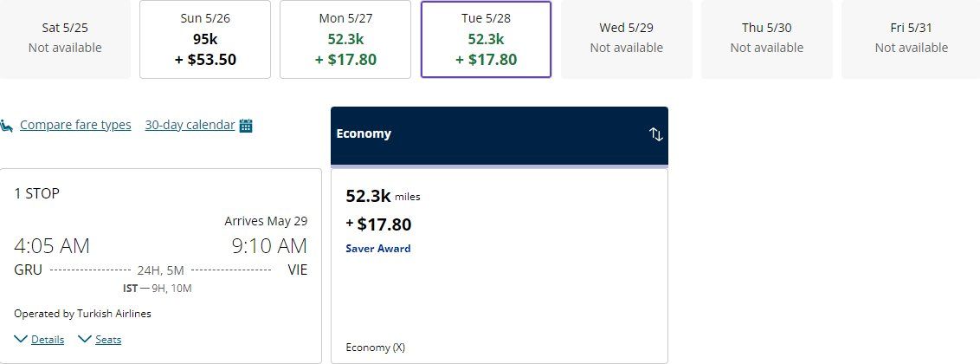Image resolution: width=980 pixels, height=364 pixels.
Task: Click the Saver Award label
Action: pos(378,248)
